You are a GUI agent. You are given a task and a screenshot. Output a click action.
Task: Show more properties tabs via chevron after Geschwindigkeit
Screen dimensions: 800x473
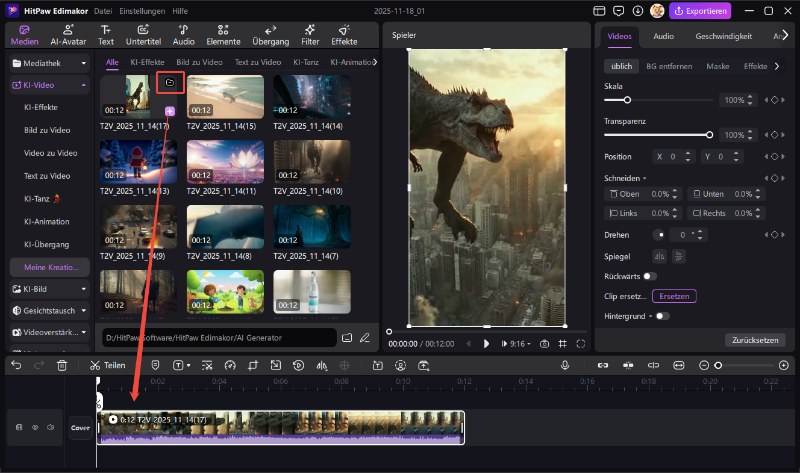pos(786,35)
